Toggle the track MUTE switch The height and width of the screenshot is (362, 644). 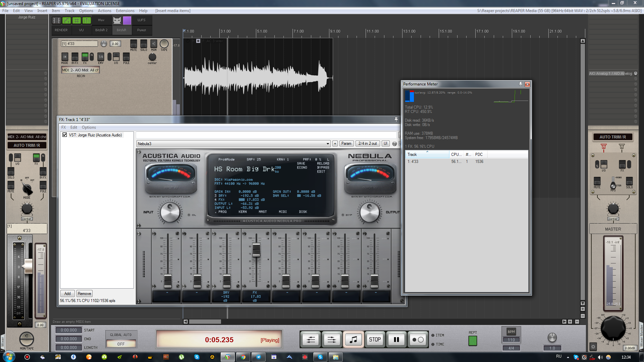133,44
